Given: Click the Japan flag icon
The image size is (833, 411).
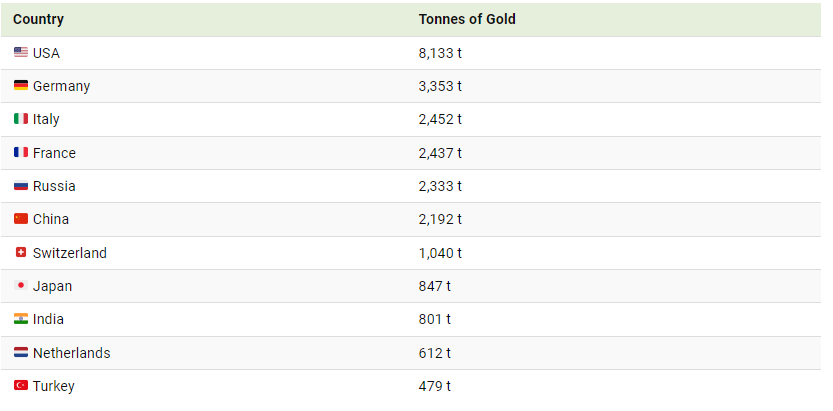Looking at the screenshot, I should [21, 285].
